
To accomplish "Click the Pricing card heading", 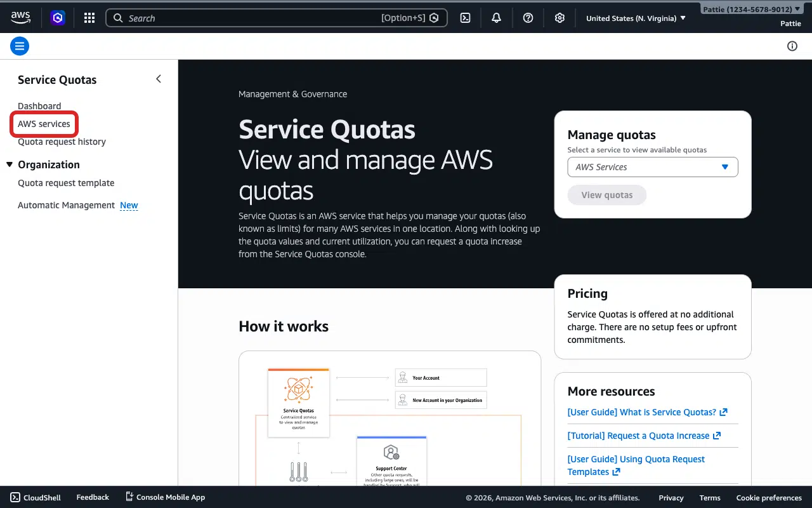I will click(587, 293).
